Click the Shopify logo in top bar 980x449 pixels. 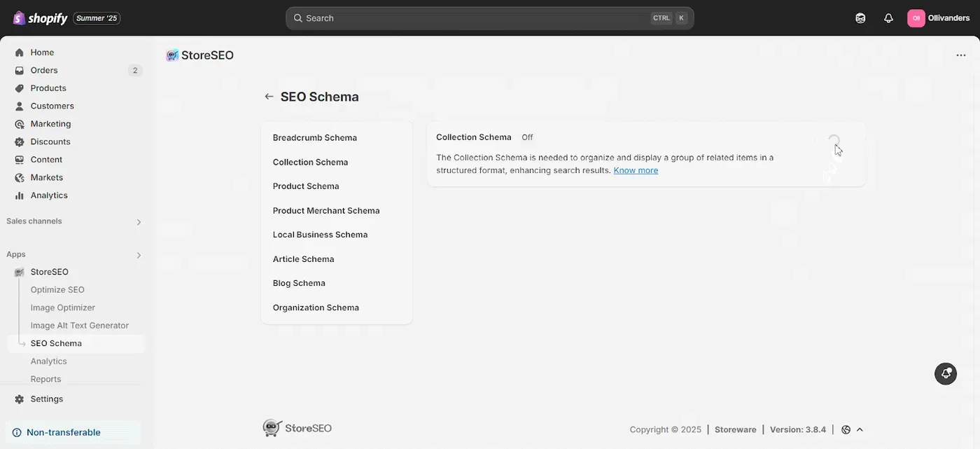pyautogui.click(x=40, y=18)
